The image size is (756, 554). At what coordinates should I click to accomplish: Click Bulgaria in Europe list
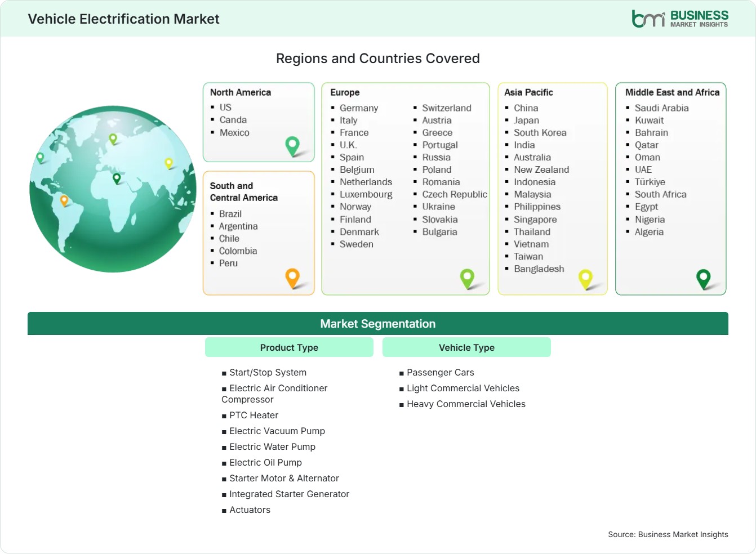(x=439, y=232)
